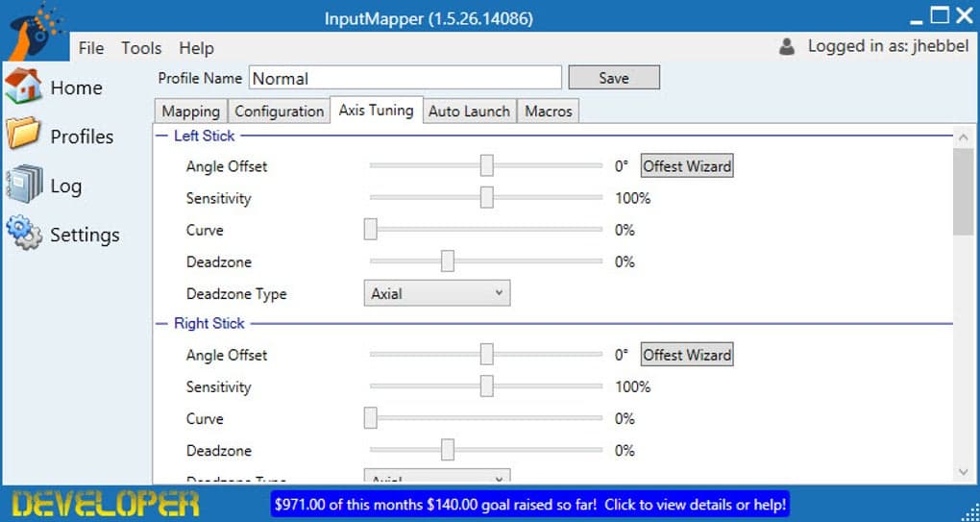980x522 pixels.
Task: Switch to the Mapping tab
Action: tap(190, 112)
